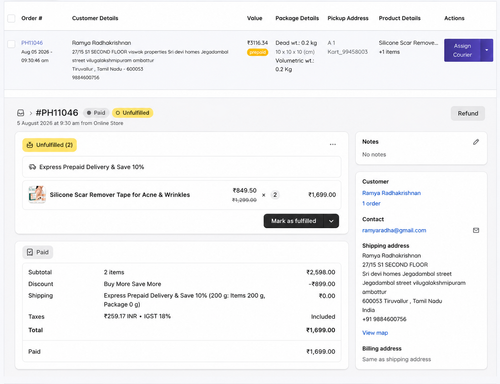Viewport: 500px width, 384px height.
Task: Open Silicone Scar Remover product thumbnail
Action: pos(37,194)
